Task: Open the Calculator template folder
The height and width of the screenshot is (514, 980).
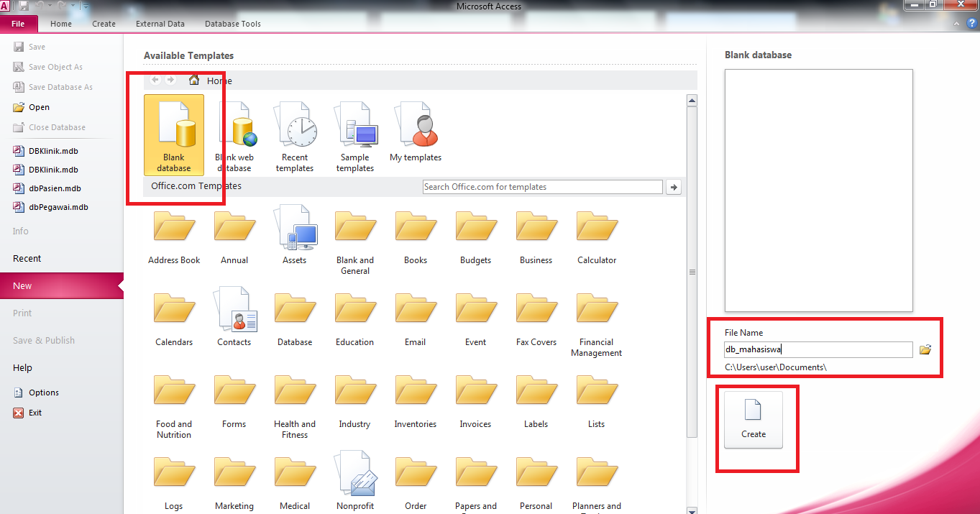Action: coord(597,237)
